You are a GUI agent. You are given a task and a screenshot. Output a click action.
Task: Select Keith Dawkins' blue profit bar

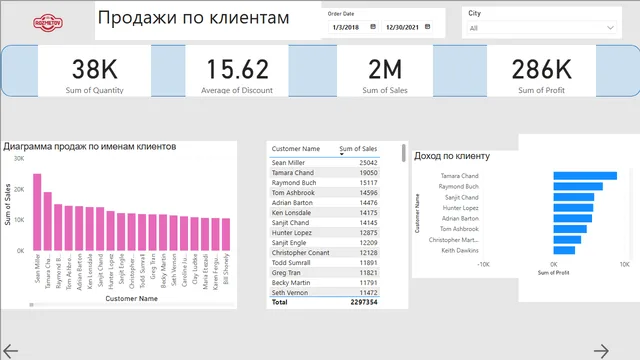click(x=564, y=250)
